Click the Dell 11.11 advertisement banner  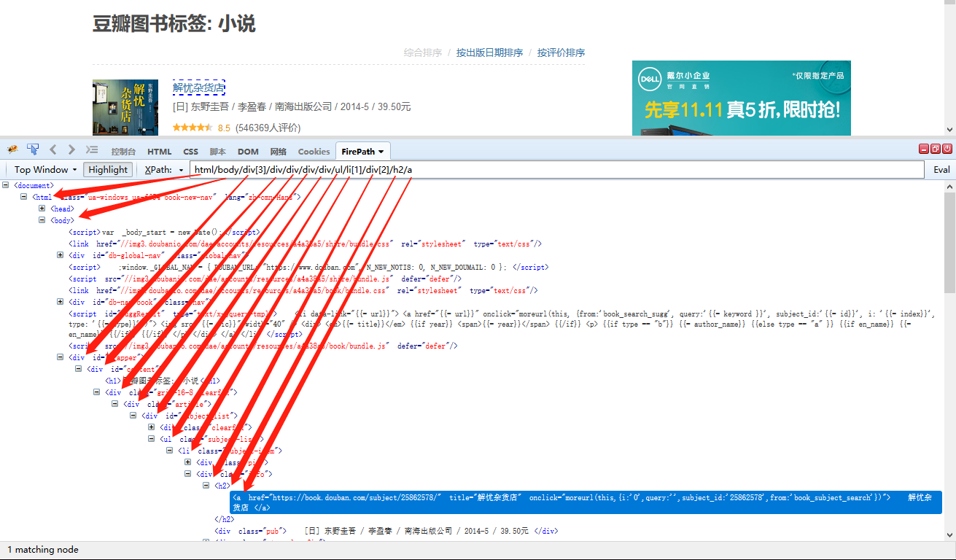pos(742,98)
